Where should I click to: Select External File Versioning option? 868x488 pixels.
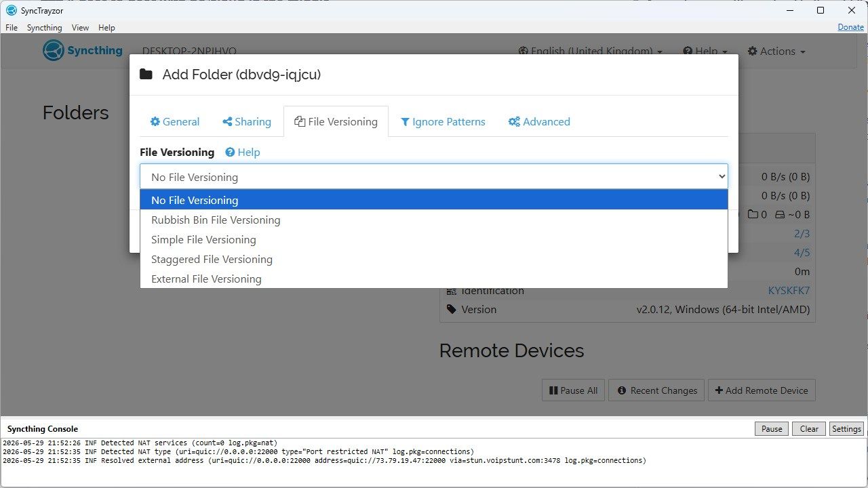tap(433, 279)
